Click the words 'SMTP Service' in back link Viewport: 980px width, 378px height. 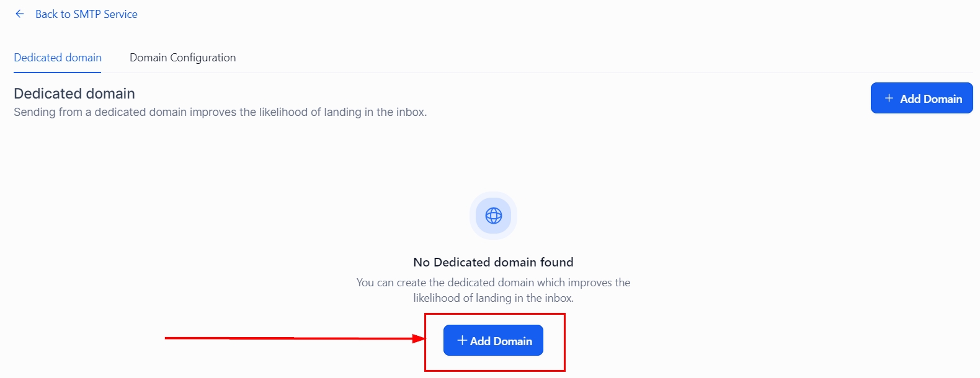[x=105, y=14]
